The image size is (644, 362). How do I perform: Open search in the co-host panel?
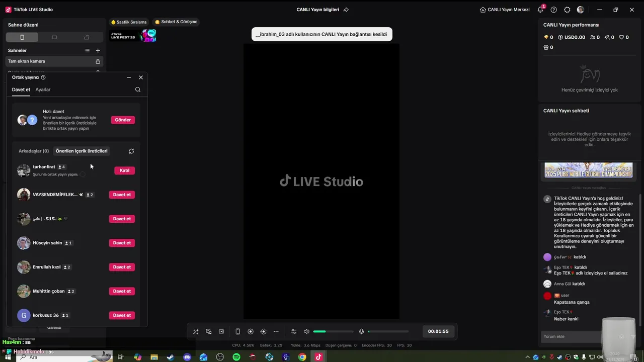[x=138, y=89]
